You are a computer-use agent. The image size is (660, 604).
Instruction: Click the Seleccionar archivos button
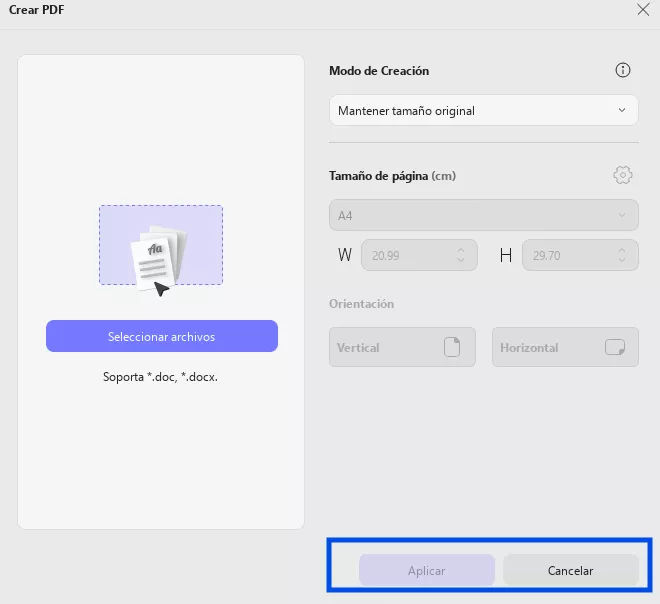(162, 337)
